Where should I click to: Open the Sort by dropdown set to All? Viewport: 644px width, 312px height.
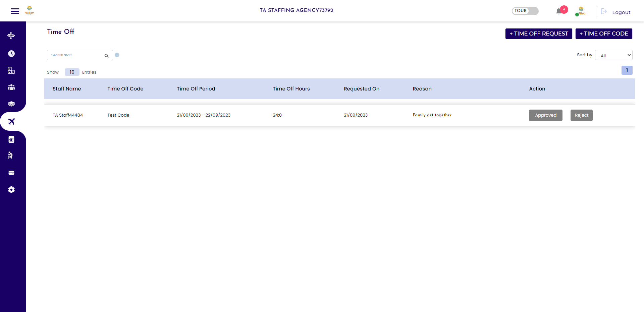click(x=613, y=55)
